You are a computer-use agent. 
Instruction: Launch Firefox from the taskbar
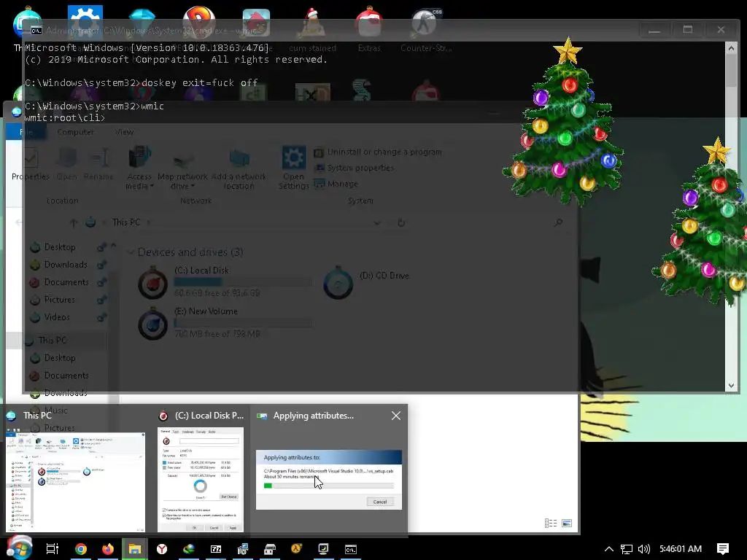pyautogui.click(x=108, y=549)
